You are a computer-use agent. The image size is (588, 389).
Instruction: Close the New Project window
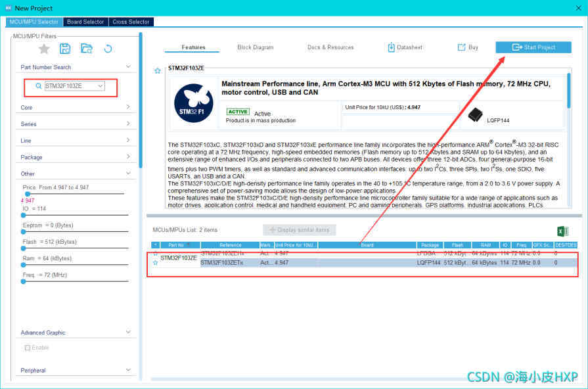coord(579,8)
